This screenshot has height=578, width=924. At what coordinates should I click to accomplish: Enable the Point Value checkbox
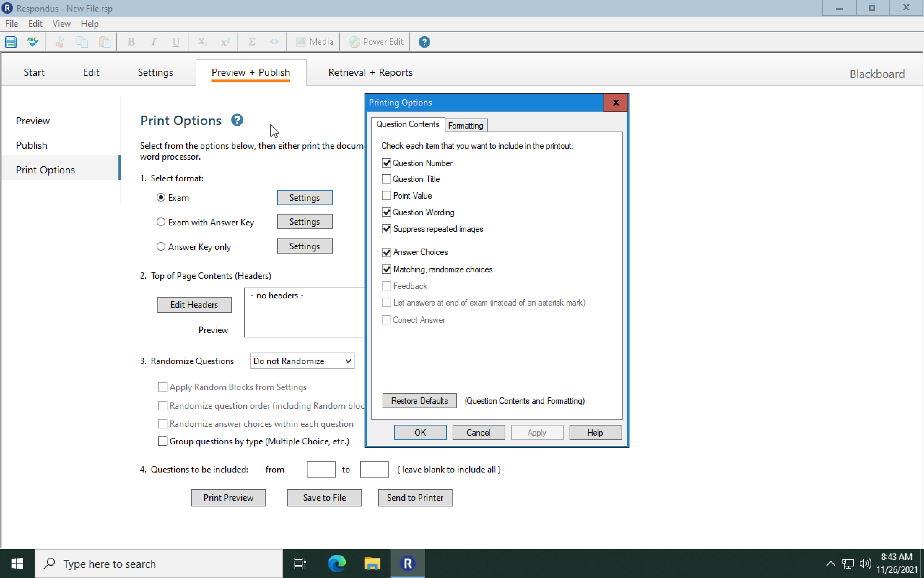click(x=387, y=195)
